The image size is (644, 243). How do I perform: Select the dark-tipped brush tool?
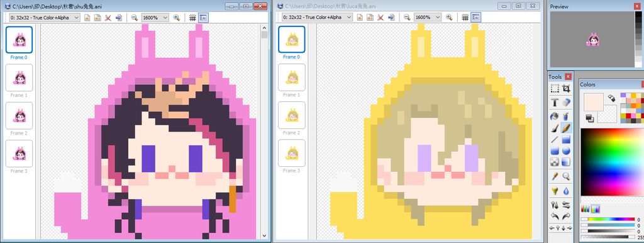555,128
